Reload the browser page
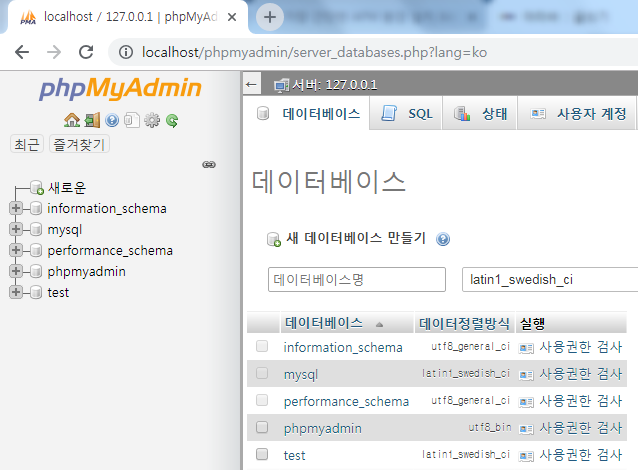Screen dimensions: 638x470 pyautogui.click(x=86, y=52)
